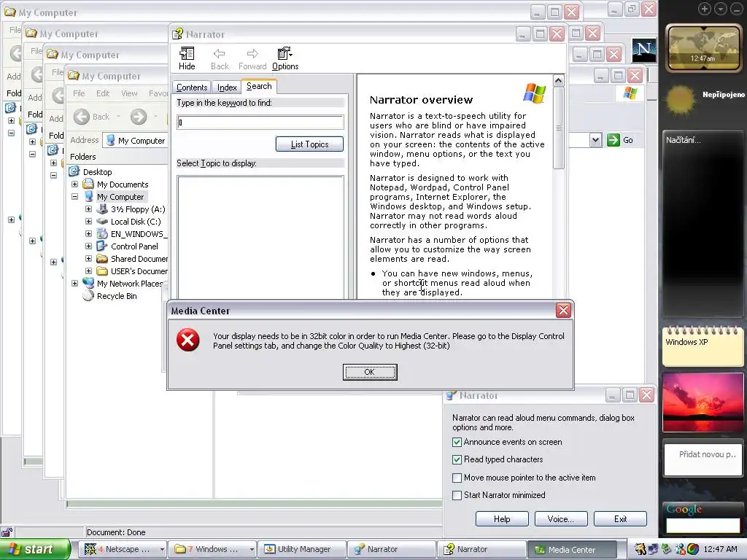Click the plus add-gadget icon atop sidebar
This screenshot has height=560, width=747.
pos(705,9)
